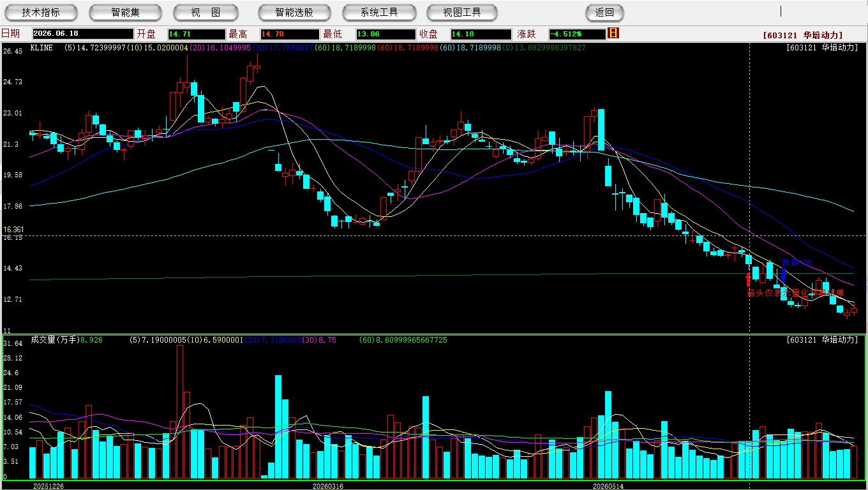Click the 16.361 crosshair price label
868x490 pixels.
(x=13, y=230)
